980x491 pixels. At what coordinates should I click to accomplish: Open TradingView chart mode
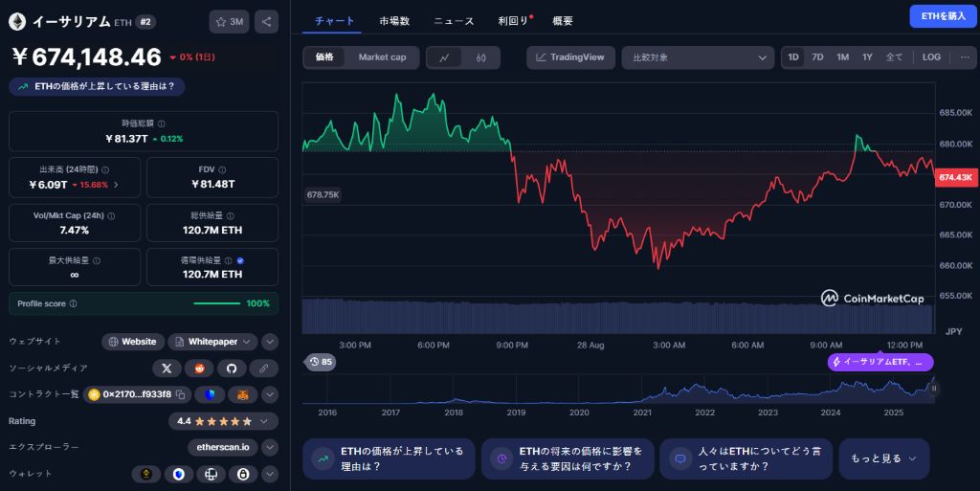click(570, 57)
